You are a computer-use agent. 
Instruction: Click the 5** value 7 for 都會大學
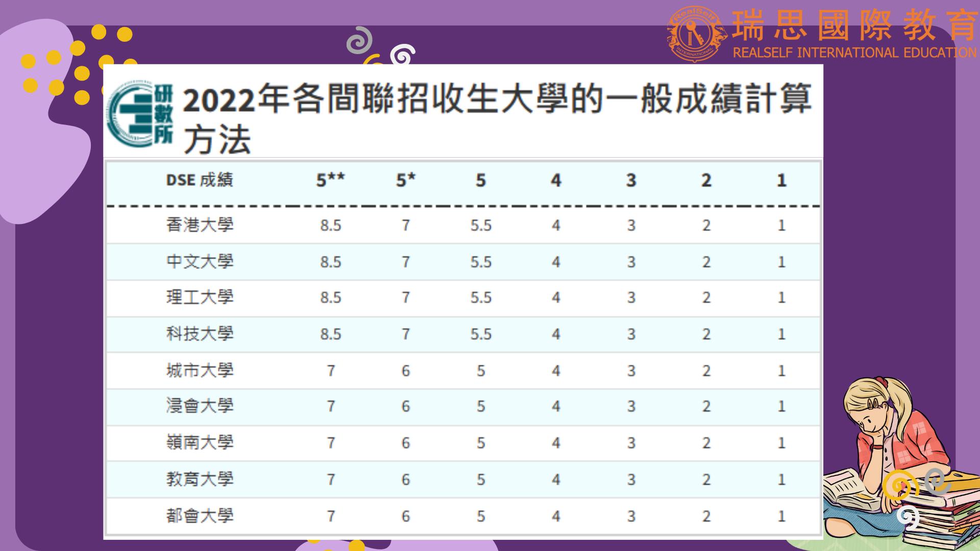[x=331, y=517]
